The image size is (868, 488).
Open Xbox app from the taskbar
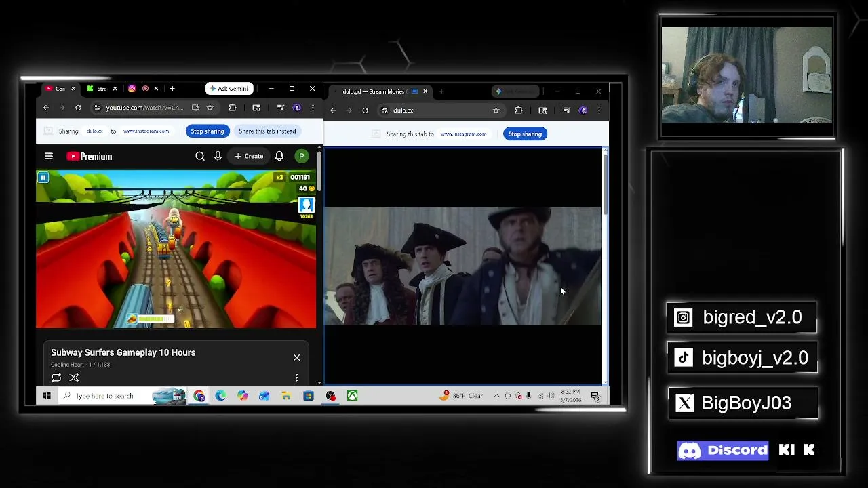click(x=352, y=396)
